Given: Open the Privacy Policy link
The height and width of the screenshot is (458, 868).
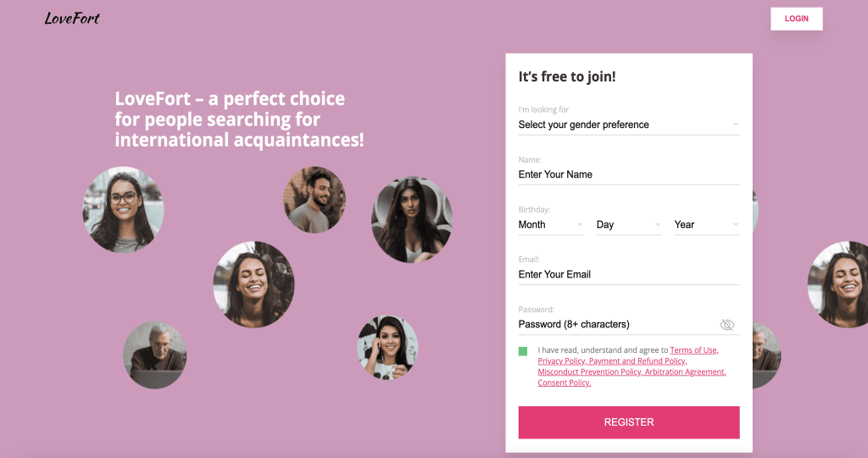Looking at the screenshot, I should click(562, 361).
